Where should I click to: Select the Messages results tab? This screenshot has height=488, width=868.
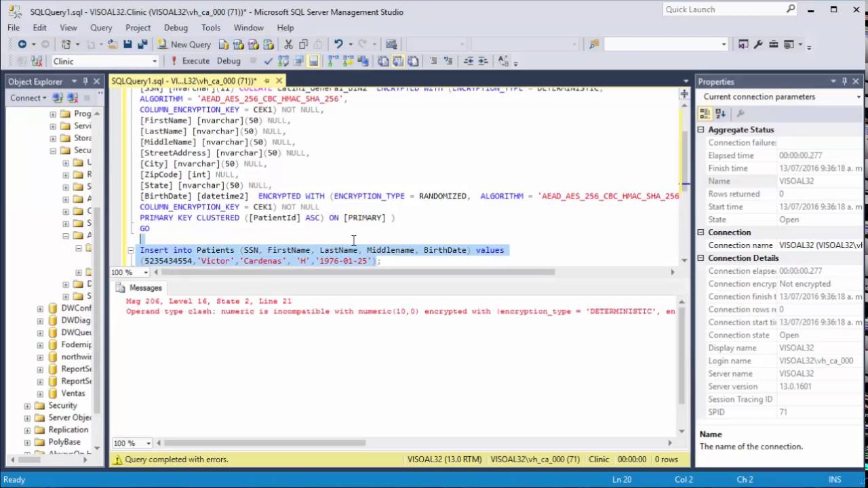(139, 287)
